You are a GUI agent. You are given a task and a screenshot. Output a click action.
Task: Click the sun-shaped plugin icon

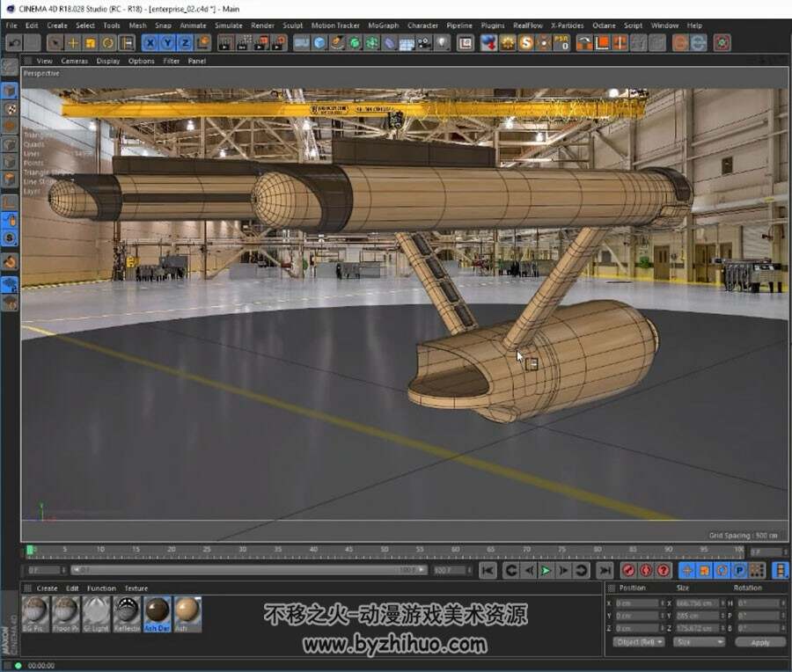[x=508, y=43]
